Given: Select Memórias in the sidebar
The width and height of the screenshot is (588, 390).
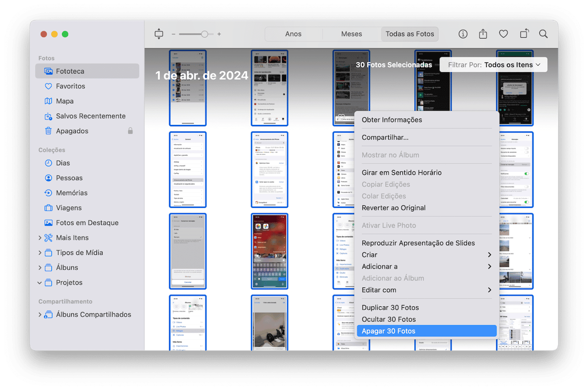Looking at the screenshot, I should point(72,193).
